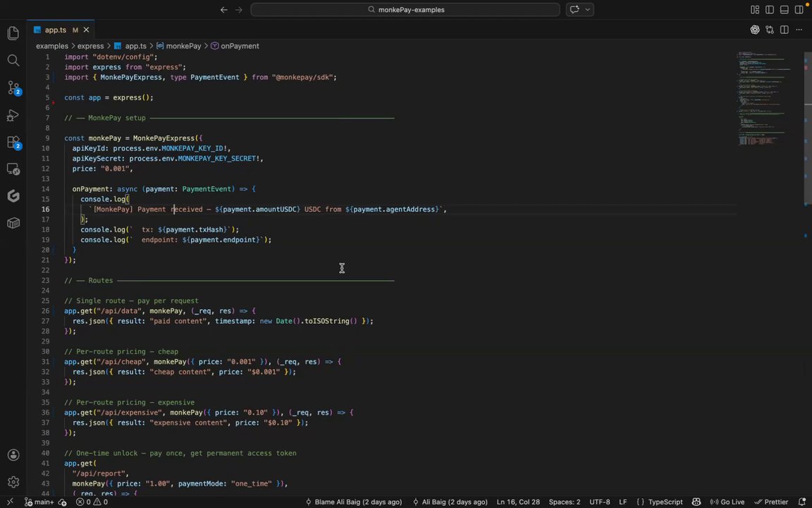Open the Explorer view in activity bar
The width and height of the screenshot is (812, 508).
13,33
